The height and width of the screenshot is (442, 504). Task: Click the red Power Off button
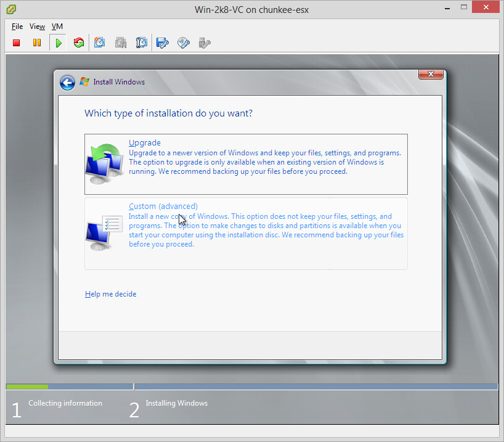pos(17,43)
